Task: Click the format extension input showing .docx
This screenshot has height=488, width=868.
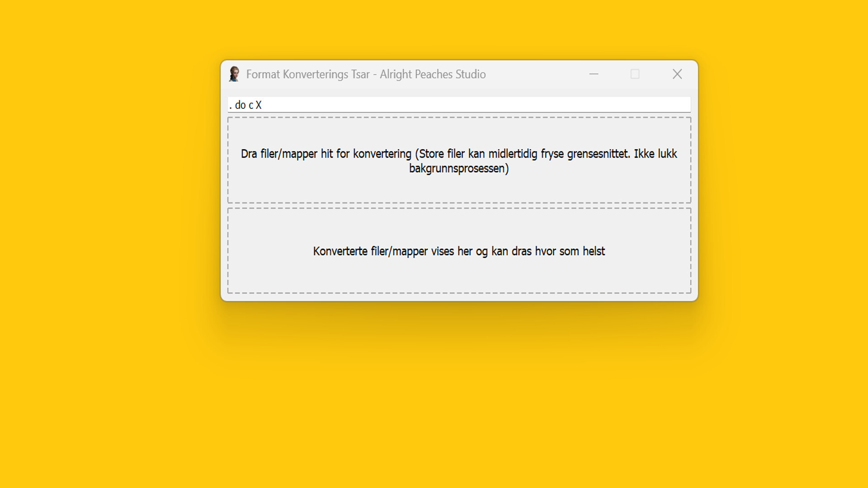Action: tap(458, 104)
